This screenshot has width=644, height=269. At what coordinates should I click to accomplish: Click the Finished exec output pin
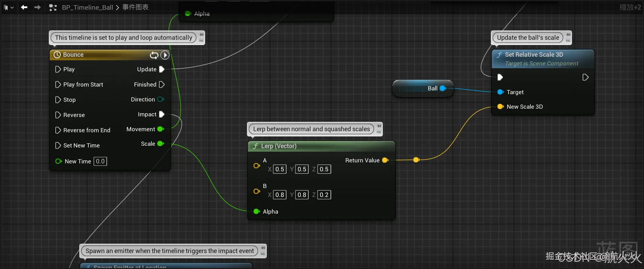click(x=162, y=84)
